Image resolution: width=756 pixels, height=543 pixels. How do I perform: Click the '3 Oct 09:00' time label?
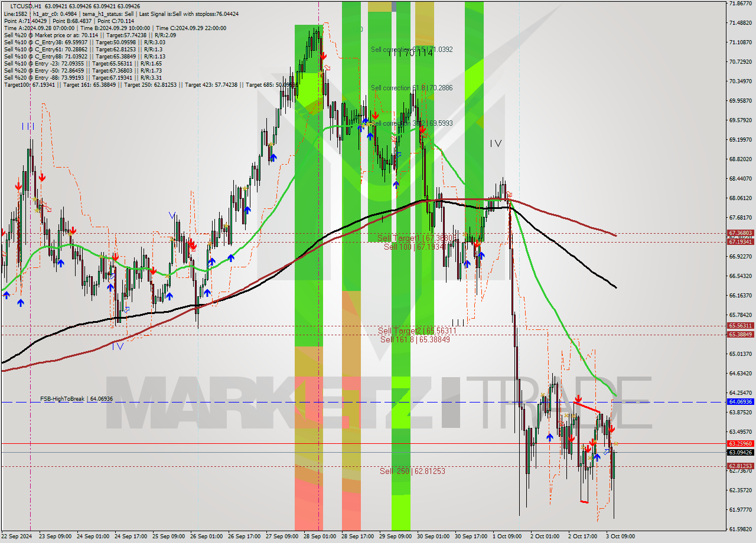pos(620,537)
